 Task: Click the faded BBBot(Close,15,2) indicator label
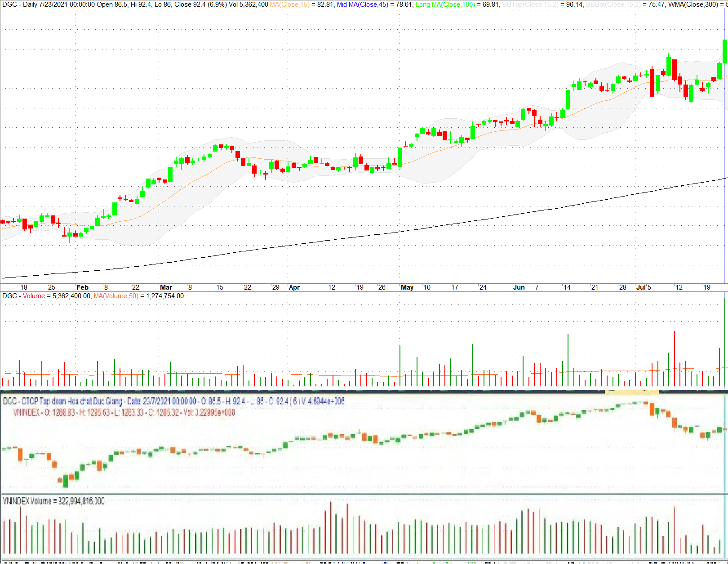(x=613, y=4)
